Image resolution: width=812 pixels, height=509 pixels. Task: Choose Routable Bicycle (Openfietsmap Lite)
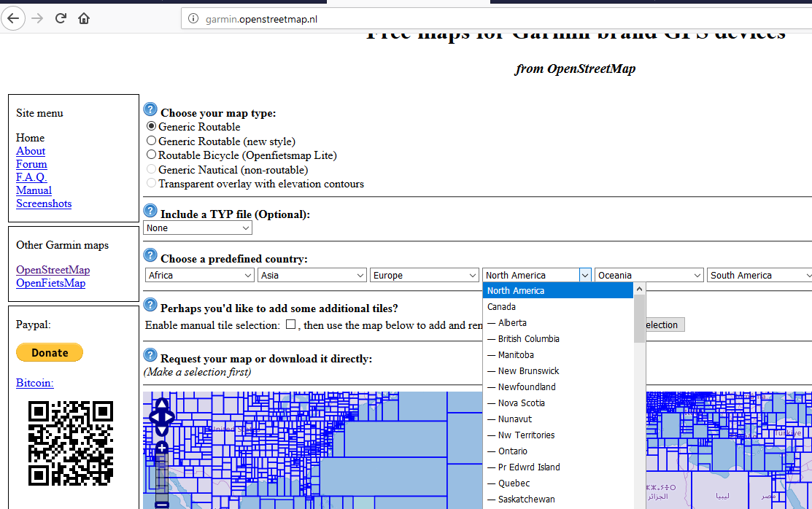click(x=151, y=155)
